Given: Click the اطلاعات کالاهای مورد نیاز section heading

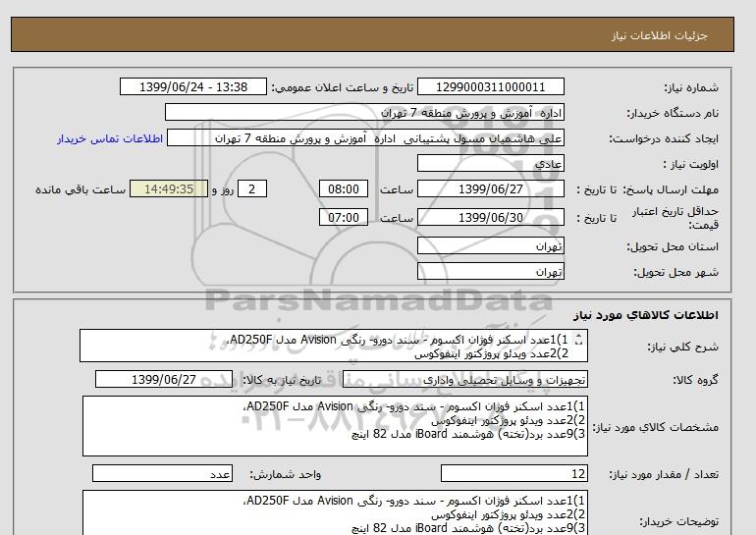Looking at the screenshot, I should 646,315.
